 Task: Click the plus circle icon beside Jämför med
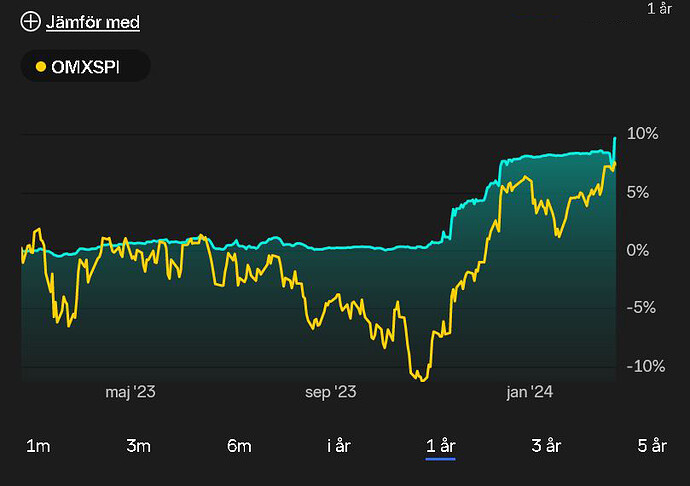point(31,21)
